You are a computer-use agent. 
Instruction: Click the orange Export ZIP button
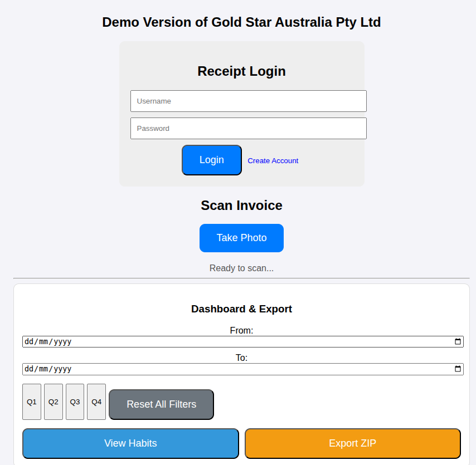coord(352,443)
